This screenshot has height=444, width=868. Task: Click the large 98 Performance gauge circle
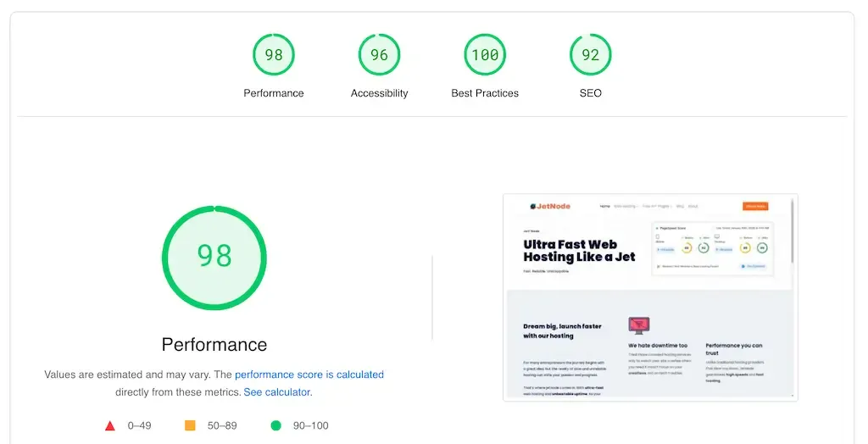coord(214,257)
